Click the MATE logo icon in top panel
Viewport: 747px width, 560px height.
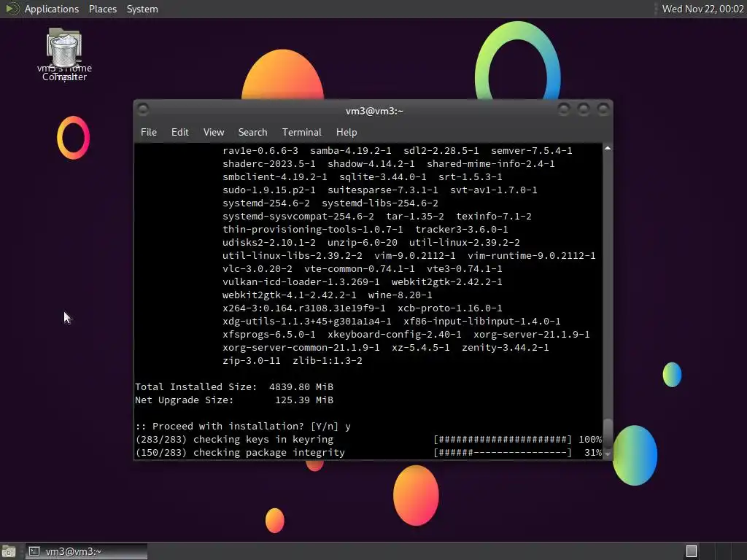click(12, 9)
